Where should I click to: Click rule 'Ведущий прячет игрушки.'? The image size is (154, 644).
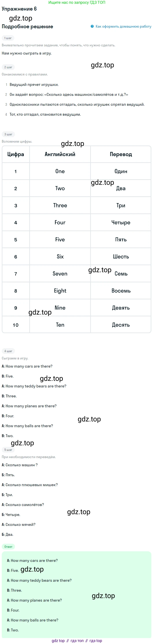click(34, 85)
